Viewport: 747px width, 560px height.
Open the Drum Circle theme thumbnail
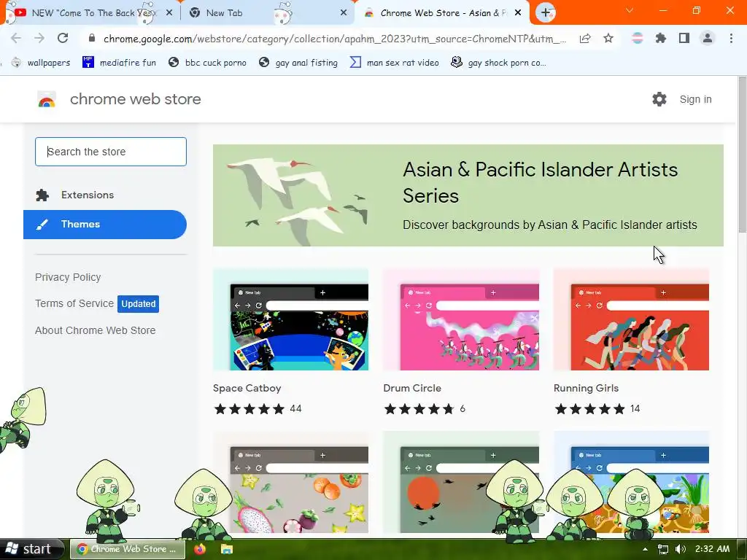pyautogui.click(x=461, y=319)
